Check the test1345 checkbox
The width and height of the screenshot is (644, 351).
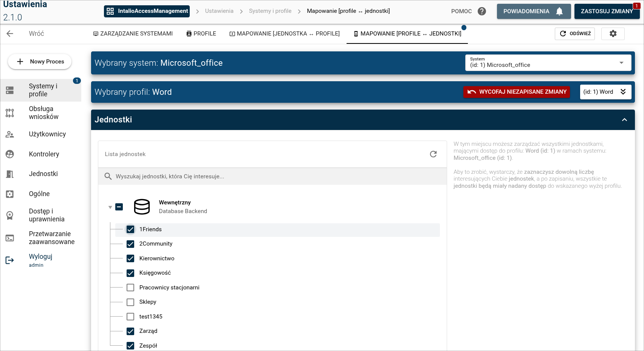(x=130, y=317)
